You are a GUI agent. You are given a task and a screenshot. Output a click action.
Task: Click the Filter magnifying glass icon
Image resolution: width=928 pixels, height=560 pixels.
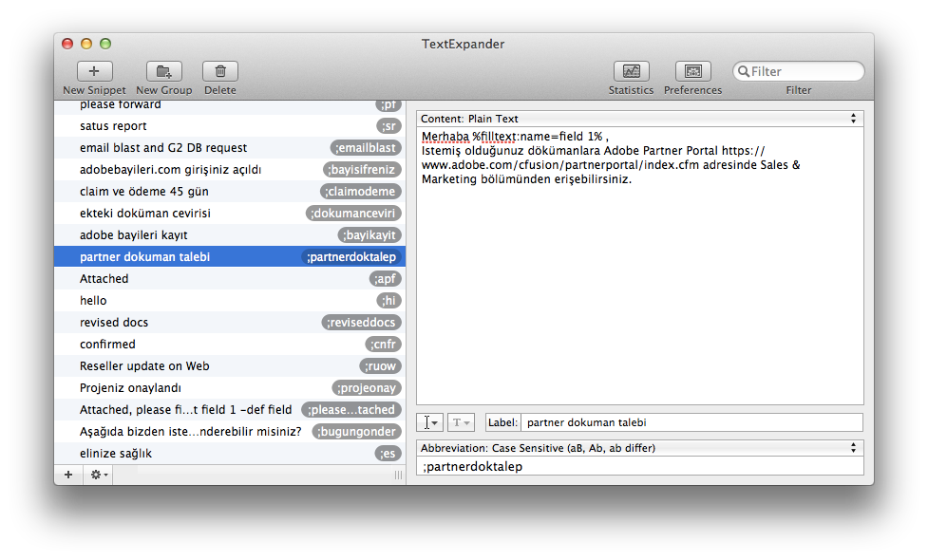click(x=744, y=71)
